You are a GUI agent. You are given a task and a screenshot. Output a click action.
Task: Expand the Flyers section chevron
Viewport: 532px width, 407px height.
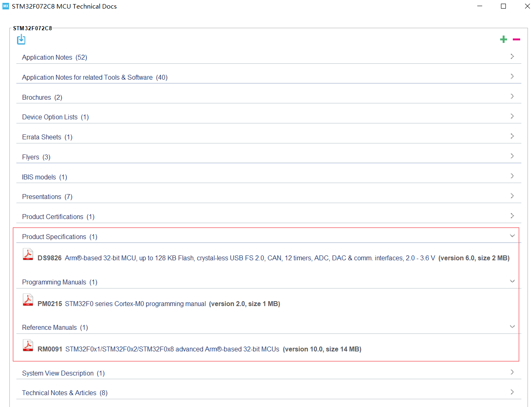(512, 156)
